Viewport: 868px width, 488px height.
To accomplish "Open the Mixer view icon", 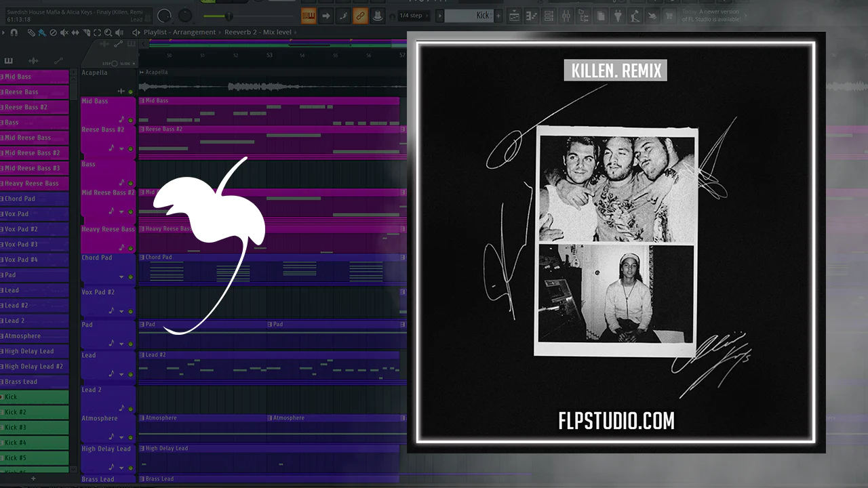I will tap(566, 16).
